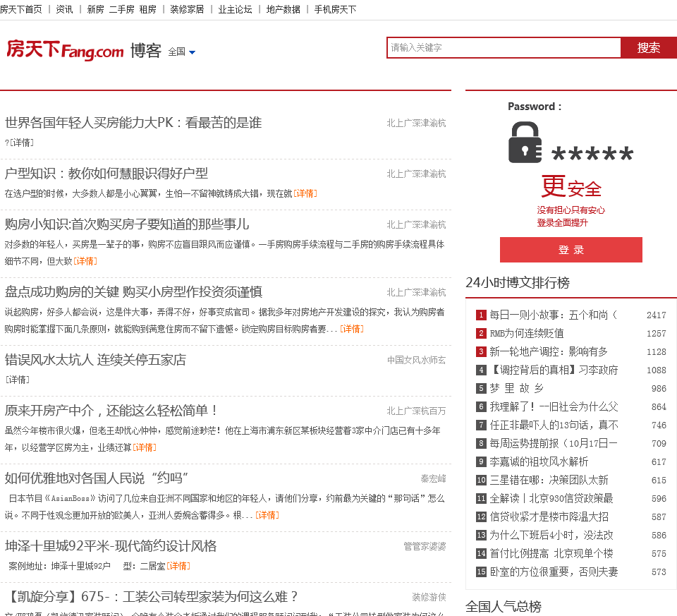Open ranked post 梦 里 故 乡
Screen dimensions: 677x616
(516, 388)
